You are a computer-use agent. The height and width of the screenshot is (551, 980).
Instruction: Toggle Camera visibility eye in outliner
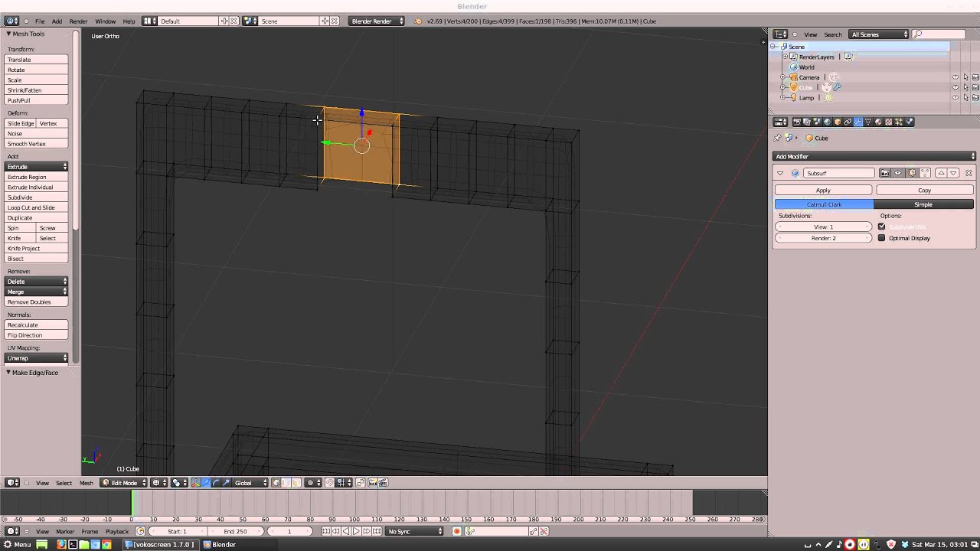955,77
